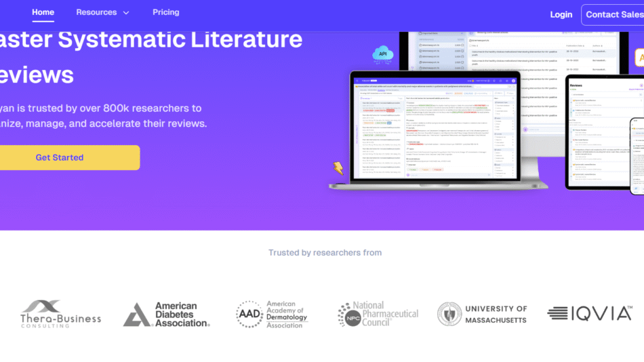Image resolution: width=644 pixels, height=362 pixels.
Task: Click the orange AI badge icon at right edge
Action: 639,59
